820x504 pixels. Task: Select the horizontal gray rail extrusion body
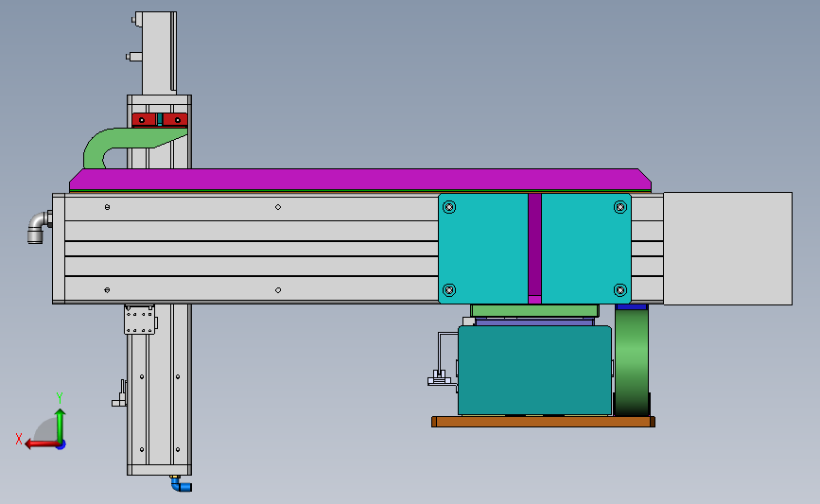(x=251, y=249)
